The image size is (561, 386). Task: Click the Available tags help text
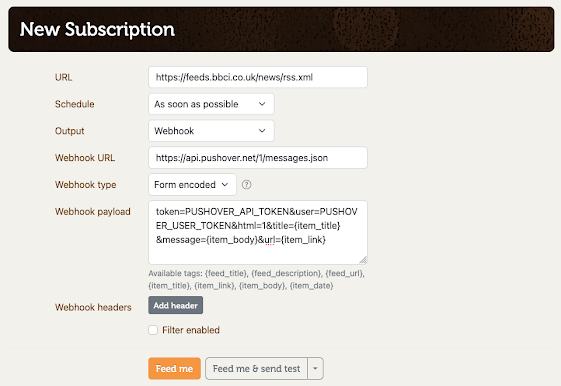pos(257,279)
